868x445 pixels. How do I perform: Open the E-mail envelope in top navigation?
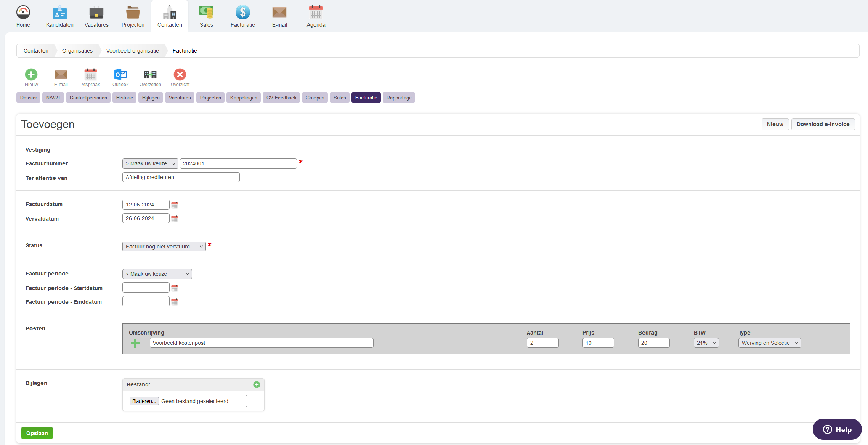pos(279,13)
